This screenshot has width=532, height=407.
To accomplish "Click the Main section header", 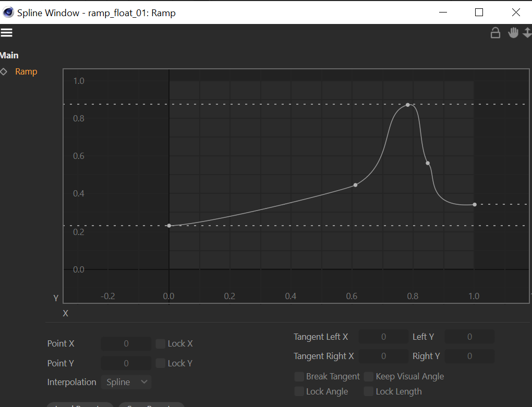I will (9, 55).
